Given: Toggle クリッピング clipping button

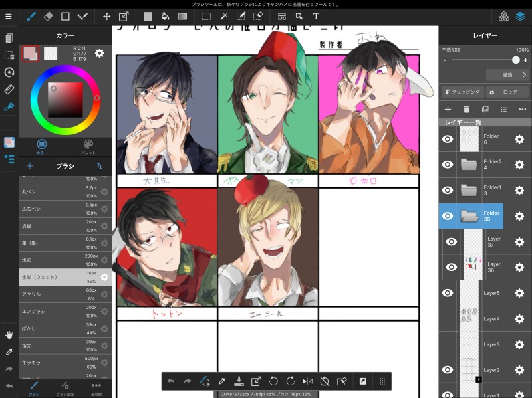Looking at the screenshot, I should point(463,92).
